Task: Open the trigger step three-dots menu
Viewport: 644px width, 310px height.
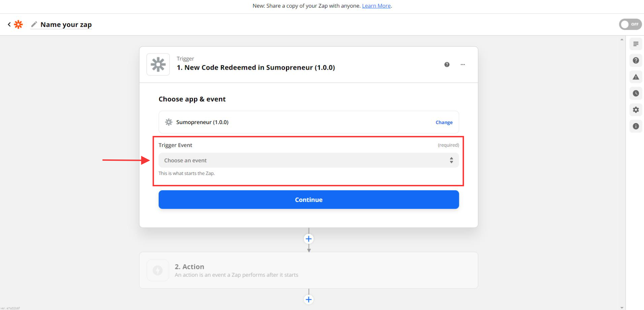Action: (x=463, y=65)
